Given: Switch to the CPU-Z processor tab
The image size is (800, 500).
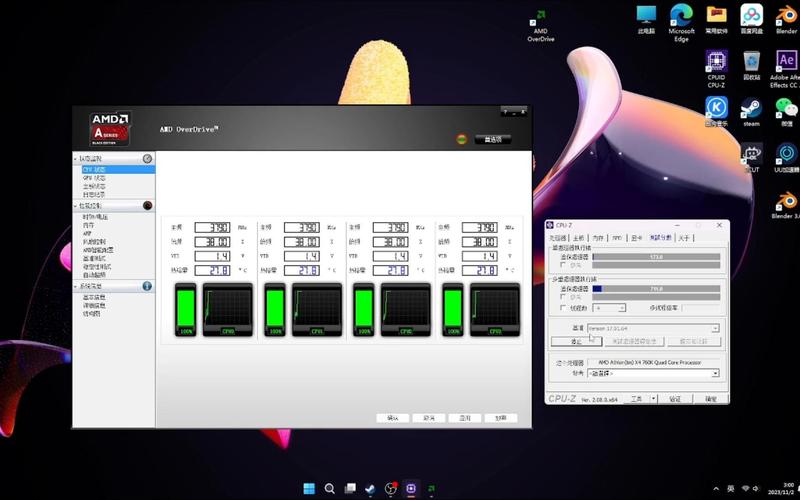Looking at the screenshot, I should (x=558, y=238).
